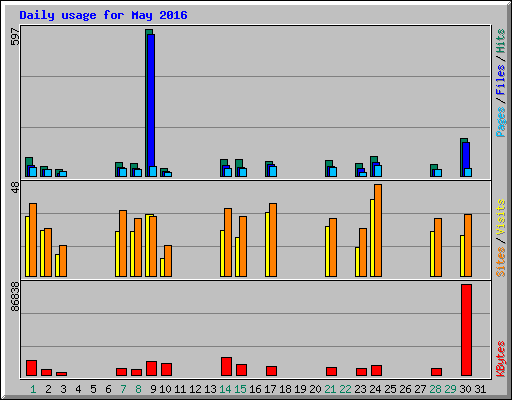Click the 'Sites' legend label
The height and width of the screenshot is (400, 512).
501,262
